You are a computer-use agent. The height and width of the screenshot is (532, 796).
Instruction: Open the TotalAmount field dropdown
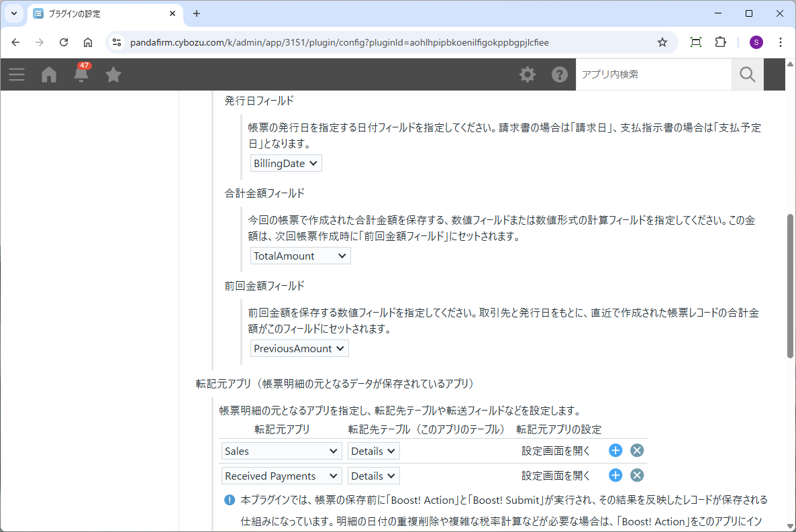click(x=300, y=256)
